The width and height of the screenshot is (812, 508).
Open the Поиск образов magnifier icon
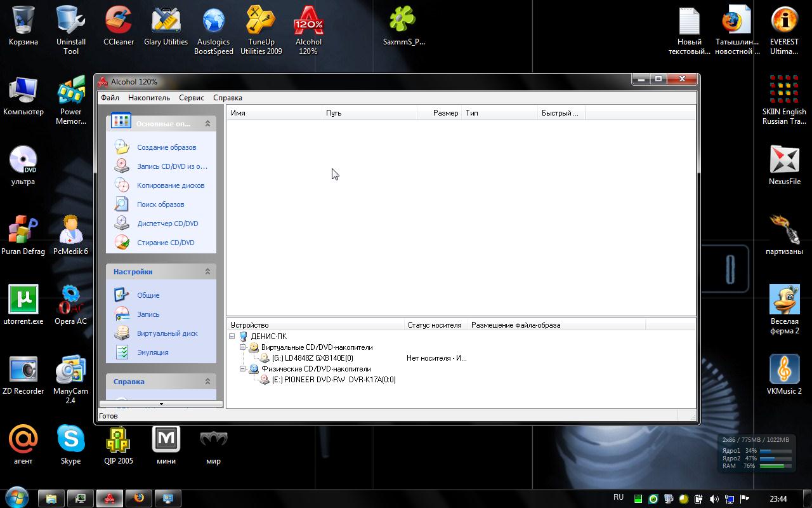122,204
